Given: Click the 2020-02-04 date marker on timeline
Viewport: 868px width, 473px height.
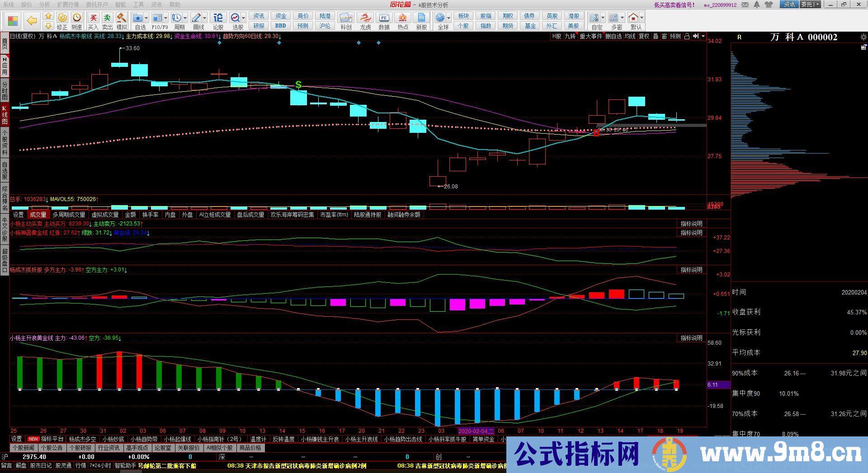Looking at the screenshot, I should point(476,431).
